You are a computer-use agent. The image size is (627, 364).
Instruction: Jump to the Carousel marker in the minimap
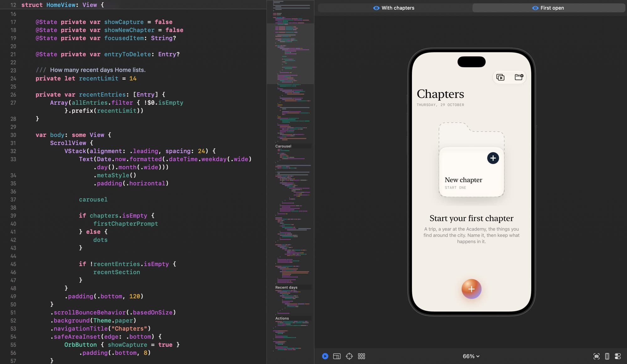point(283,146)
